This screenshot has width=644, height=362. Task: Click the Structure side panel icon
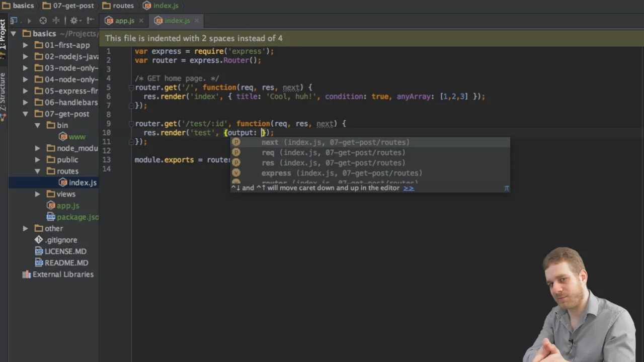[3, 117]
